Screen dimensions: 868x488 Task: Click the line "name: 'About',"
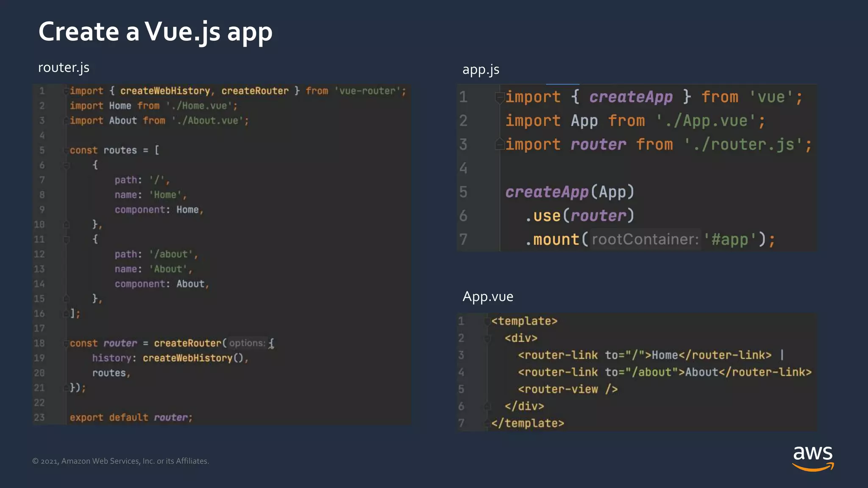coord(153,269)
